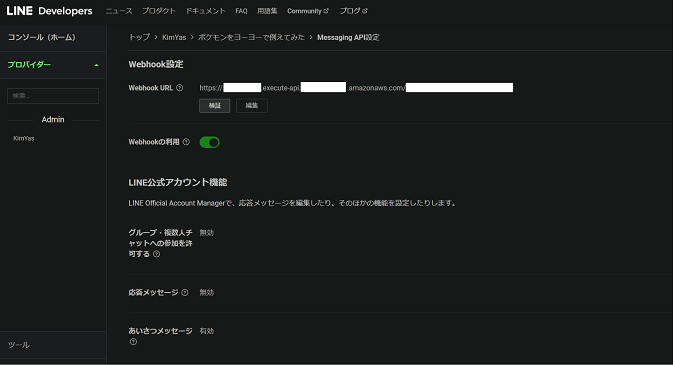Click the LINE Developers logo

coord(49,11)
